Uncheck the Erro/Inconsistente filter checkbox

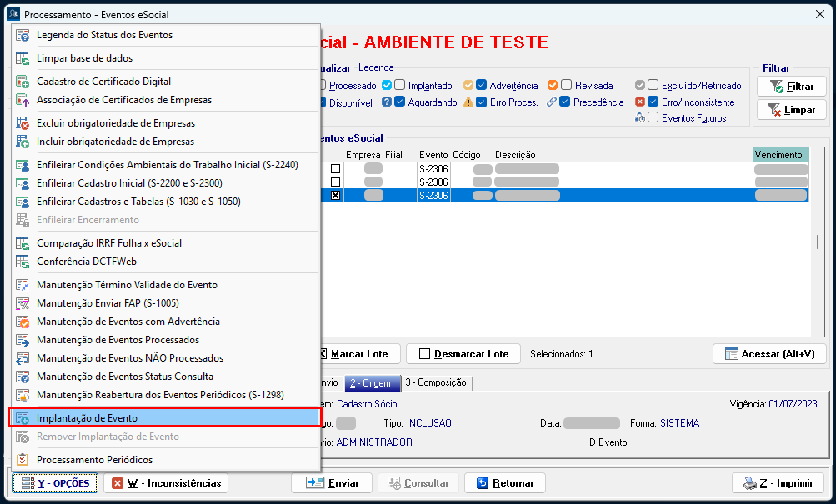[x=653, y=102]
